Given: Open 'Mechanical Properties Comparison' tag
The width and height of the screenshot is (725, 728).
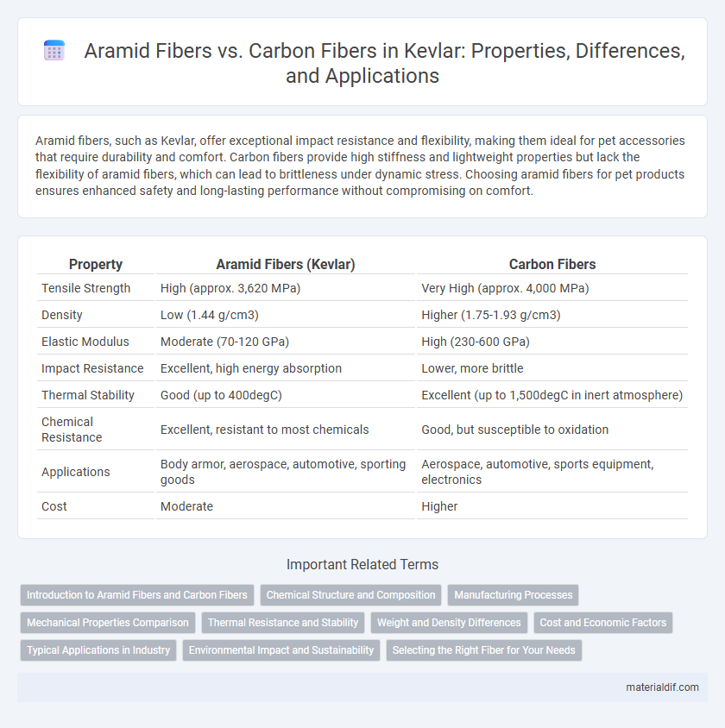Looking at the screenshot, I should pos(108,623).
